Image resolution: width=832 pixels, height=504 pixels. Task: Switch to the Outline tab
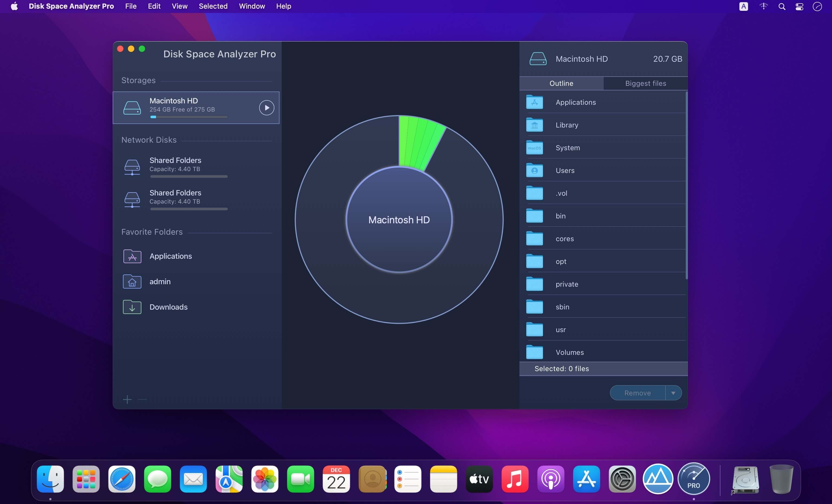pos(561,83)
